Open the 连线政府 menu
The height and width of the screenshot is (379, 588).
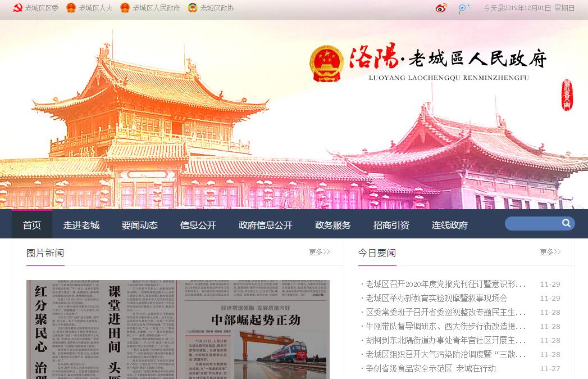[x=450, y=225]
